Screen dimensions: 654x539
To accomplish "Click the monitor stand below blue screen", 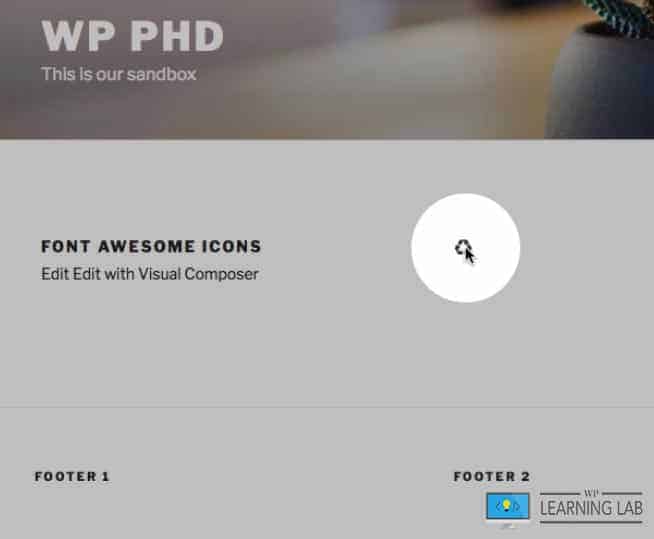I will pos(507,524).
